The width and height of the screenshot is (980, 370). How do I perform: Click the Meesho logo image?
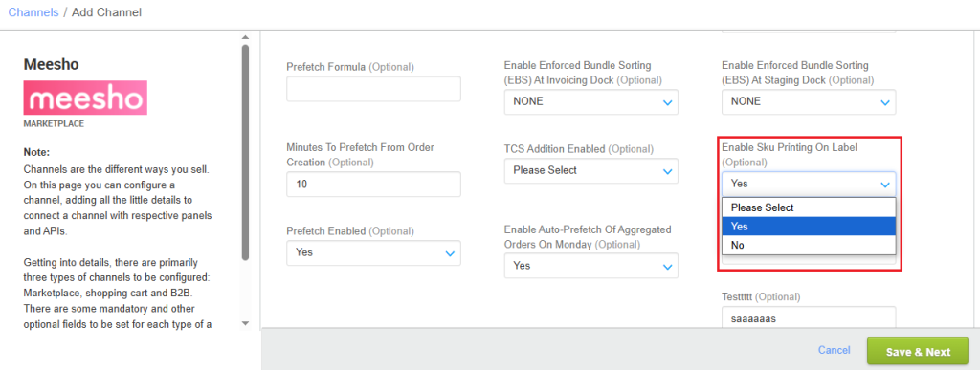pyautogui.click(x=85, y=98)
